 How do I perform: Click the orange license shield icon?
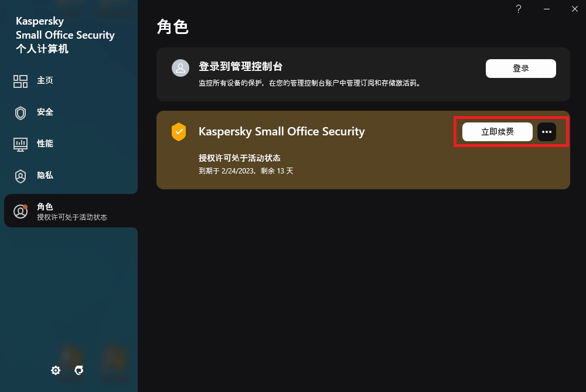pos(179,132)
